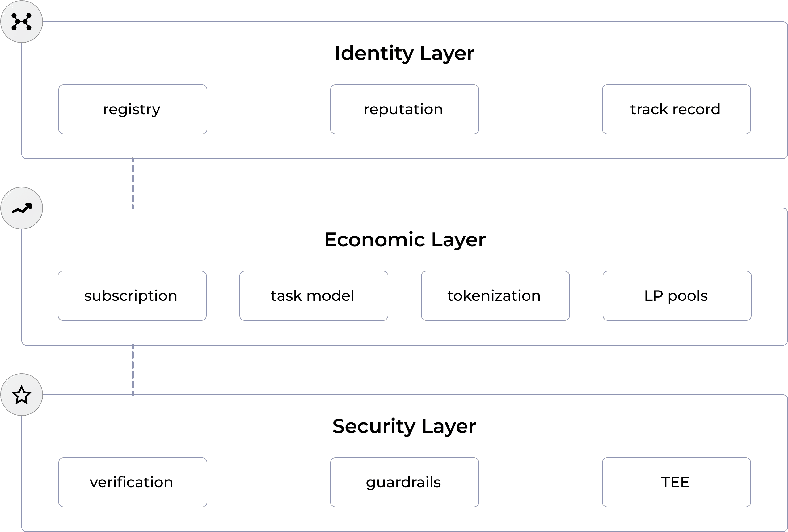The width and height of the screenshot is (788, 532).
Task: Click the star icon beside Security Layer
Action: tap(21, 395)
